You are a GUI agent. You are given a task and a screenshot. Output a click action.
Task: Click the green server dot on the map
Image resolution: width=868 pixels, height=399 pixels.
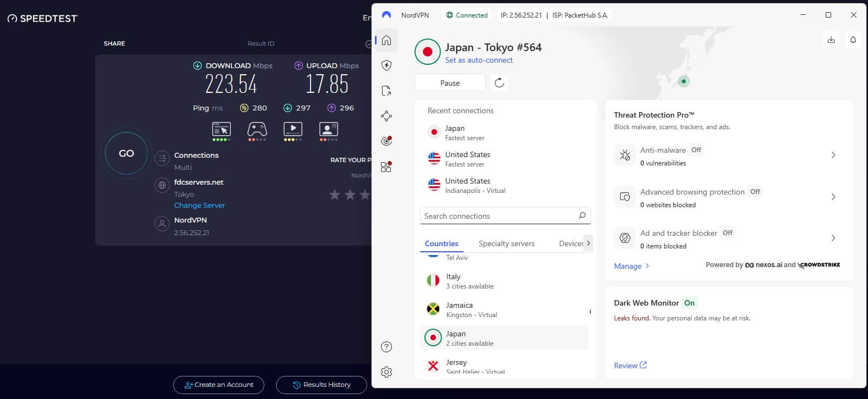tap(684, 81)
